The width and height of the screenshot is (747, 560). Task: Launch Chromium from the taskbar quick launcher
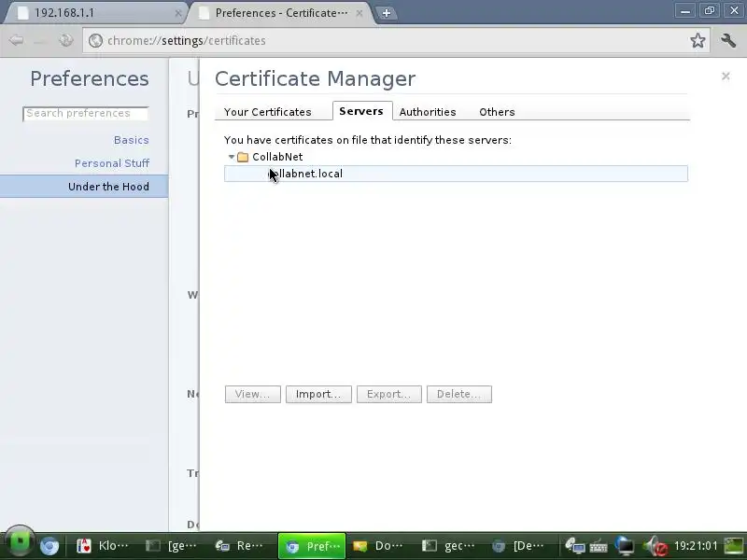coord(49,546)
